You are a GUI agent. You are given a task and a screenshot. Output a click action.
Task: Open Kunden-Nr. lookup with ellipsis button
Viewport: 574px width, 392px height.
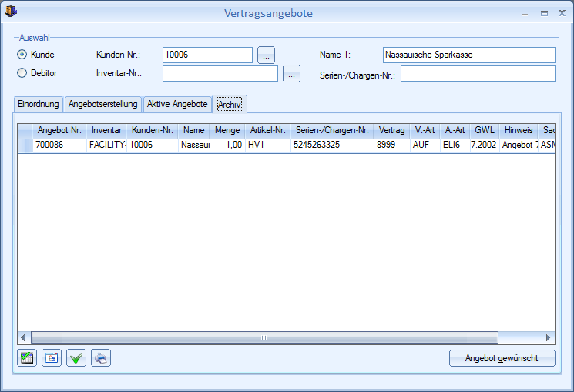click(x=266, y=55)
